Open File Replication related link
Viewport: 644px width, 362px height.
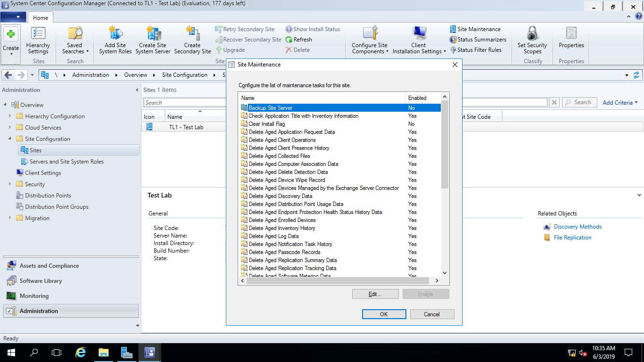tap(572, 238)
